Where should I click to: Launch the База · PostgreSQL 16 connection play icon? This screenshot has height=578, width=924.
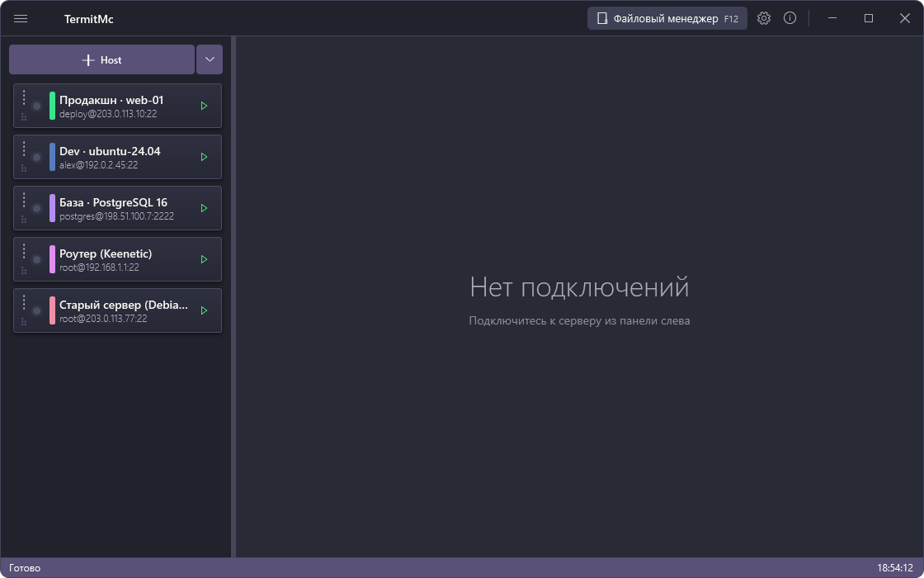(x=204, y=208)
